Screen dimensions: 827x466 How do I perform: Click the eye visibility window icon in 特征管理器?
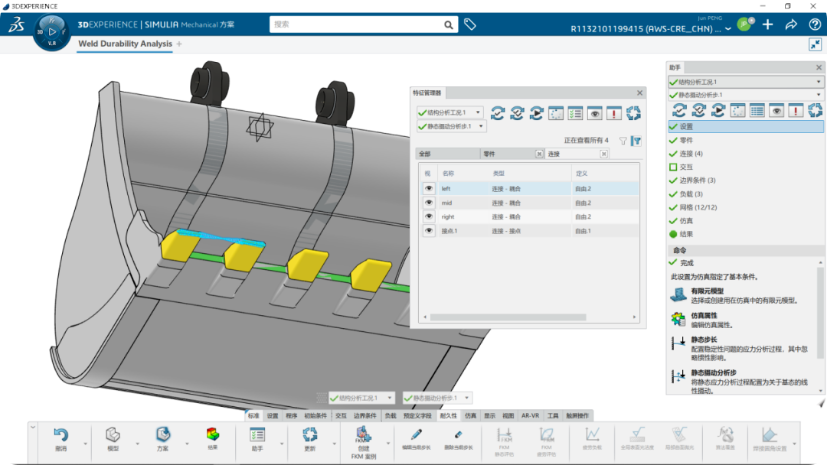point(595,113)
